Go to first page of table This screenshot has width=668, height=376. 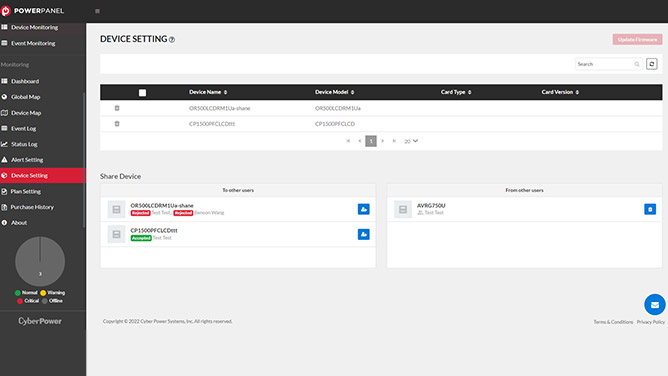[348, 141]
